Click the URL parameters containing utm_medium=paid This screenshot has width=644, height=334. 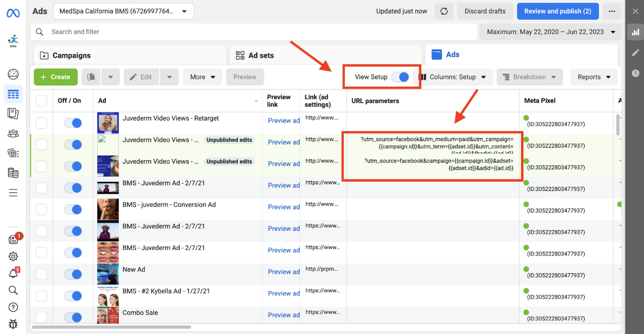tap(437, 145)
